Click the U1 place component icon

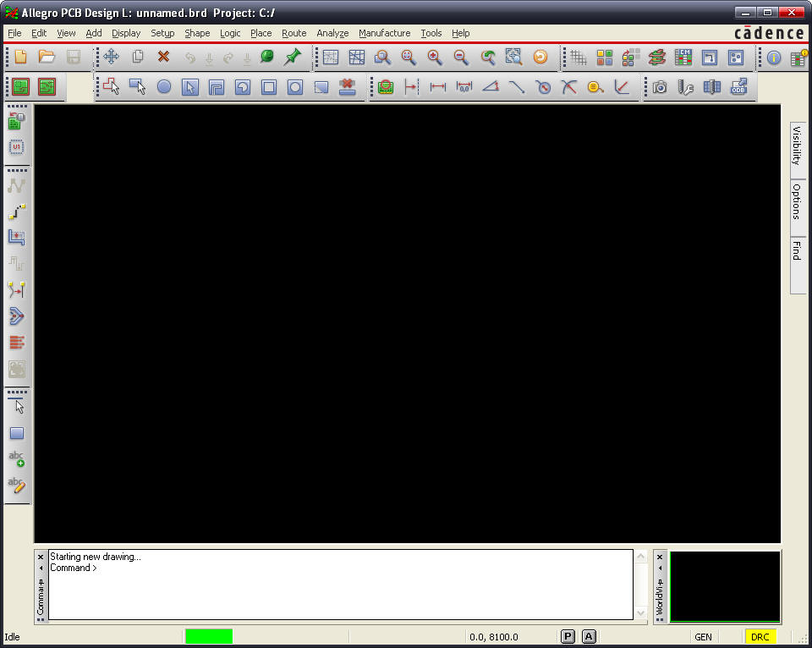[x=17, y=148]
